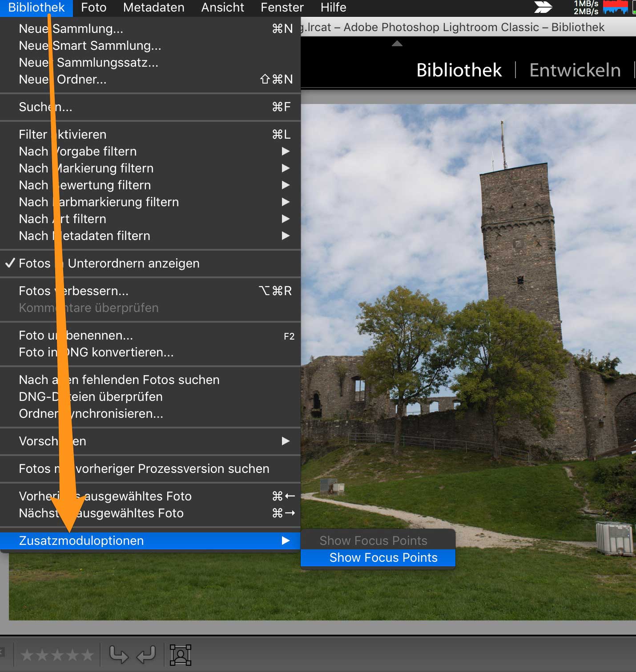Viewport: 636px width, 672px height.
Task: Set rating with the fifth star
Action: pos(88,655)
